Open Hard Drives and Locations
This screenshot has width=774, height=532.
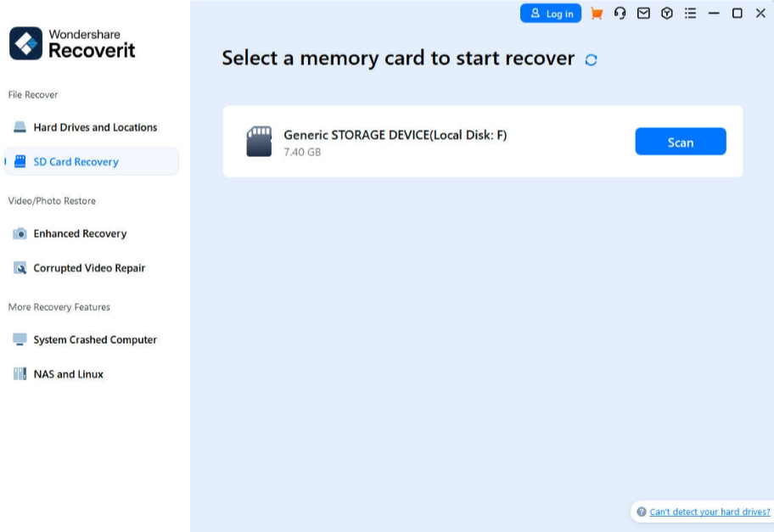point(94,127)
